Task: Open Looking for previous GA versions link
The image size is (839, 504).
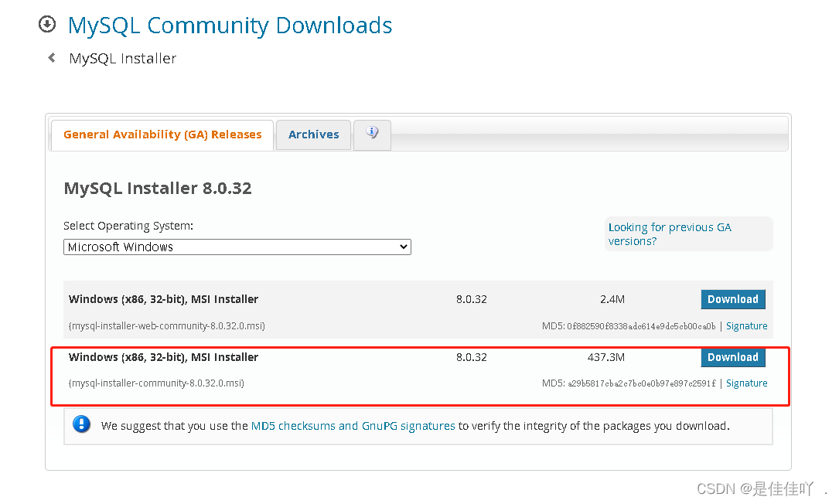Action: tap(670, 233)
